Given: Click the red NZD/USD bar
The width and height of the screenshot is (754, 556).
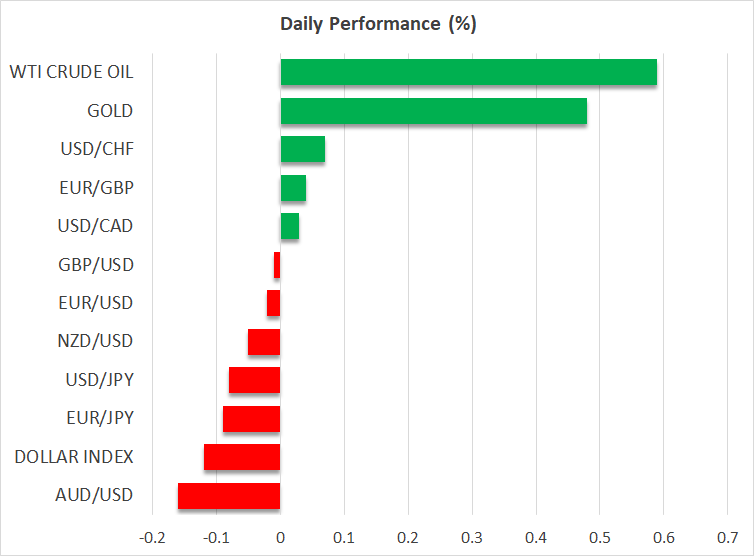Looking at the screenshot, I should 264,342.
